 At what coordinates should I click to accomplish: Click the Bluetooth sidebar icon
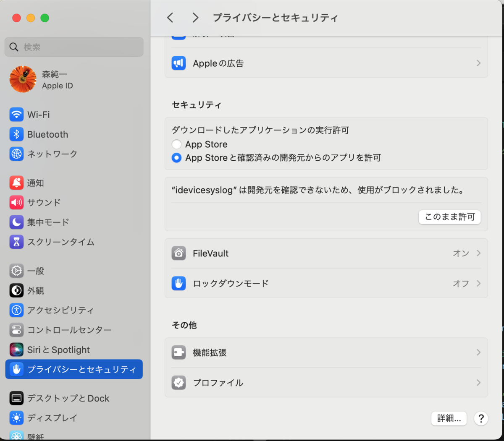coord(16,134)
